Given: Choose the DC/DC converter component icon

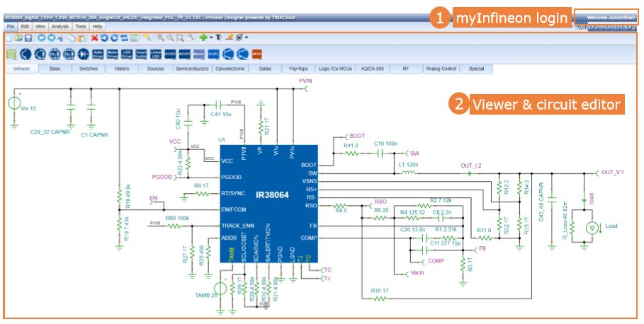Looking at the screenshot, I should pyautogui.click(x=169, y=54).
